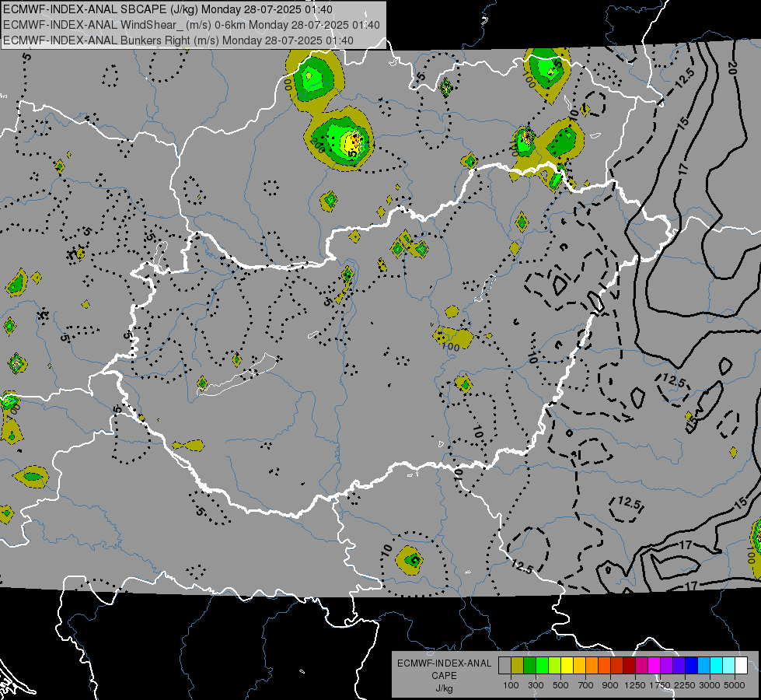Click the pure blue legend swatch
761x700 pixels.
(x=692, y=665)
